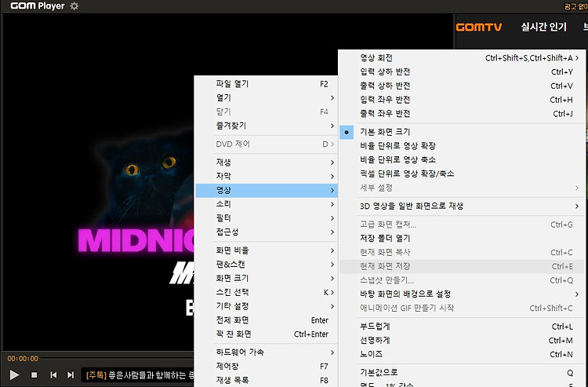Image resolution: width=588 pixels, height=387 pixels.
Task: Choose 픽셀 단위로 영상 확장/축소
Action: (462, 173)
